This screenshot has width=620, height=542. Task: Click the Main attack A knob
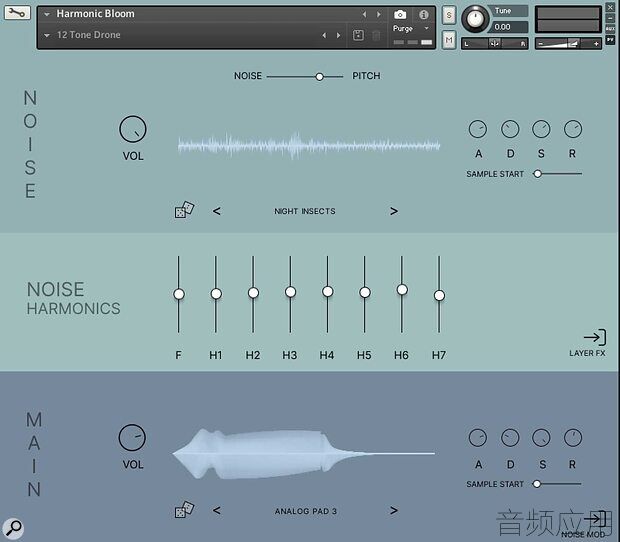click(478, 438)
